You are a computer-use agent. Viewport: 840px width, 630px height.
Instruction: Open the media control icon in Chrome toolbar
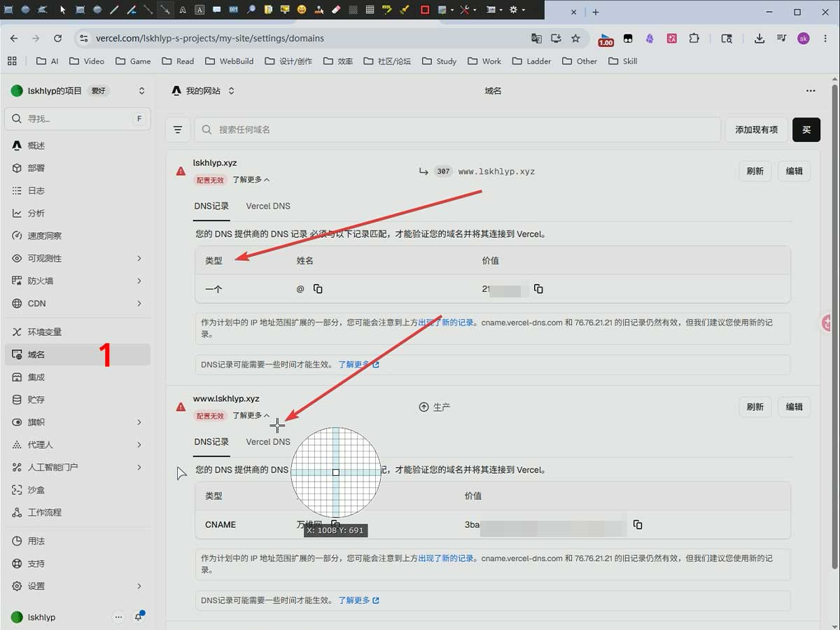781,38
